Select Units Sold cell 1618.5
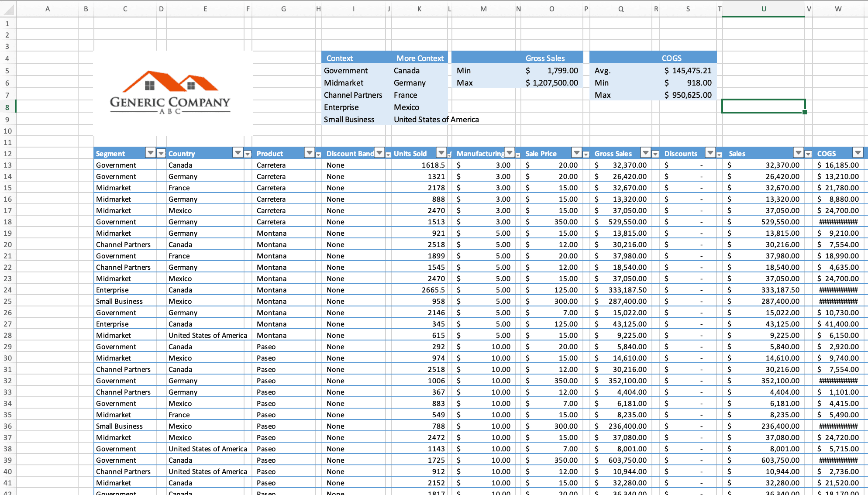Image resolution: width=868 pixels, height=495 pixels. pyautogui.click(x=420, y=165)
